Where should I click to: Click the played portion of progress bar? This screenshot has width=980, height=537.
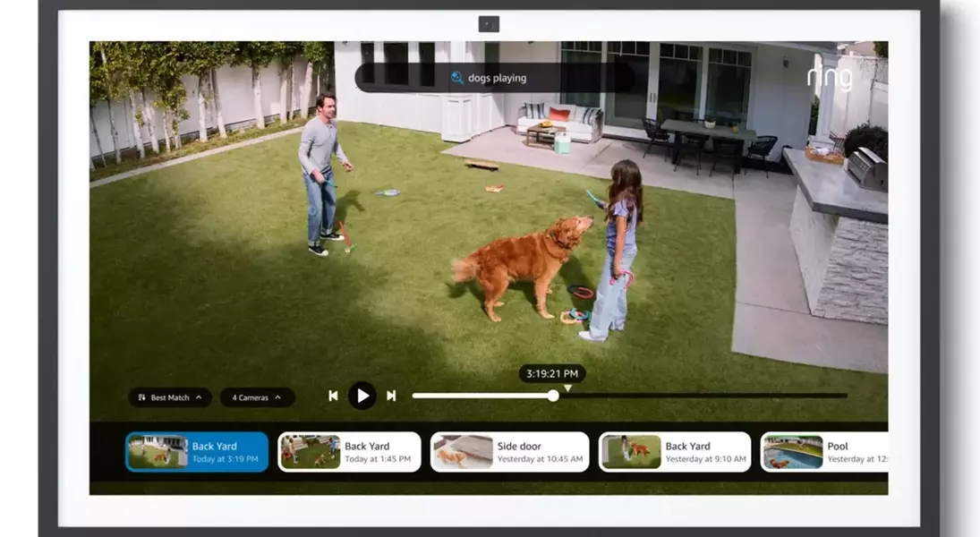click(x=480, y=396)
